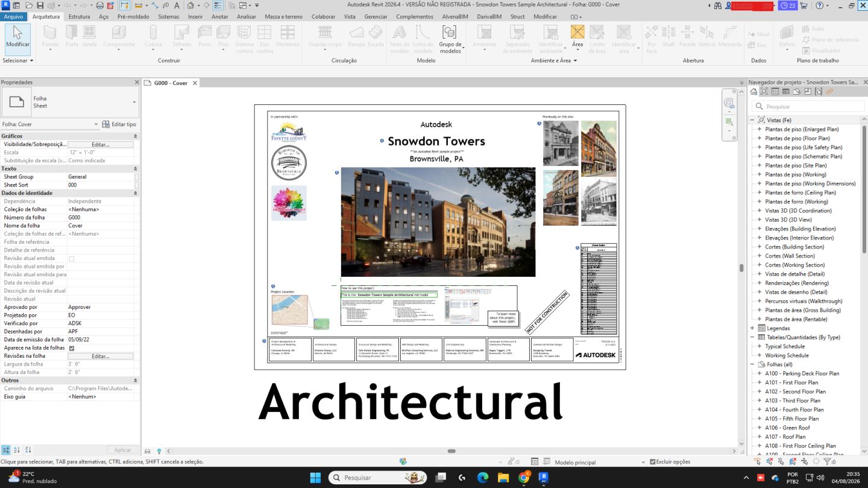Click Windows taskbar Pesquisar search box

coord(378,477)
